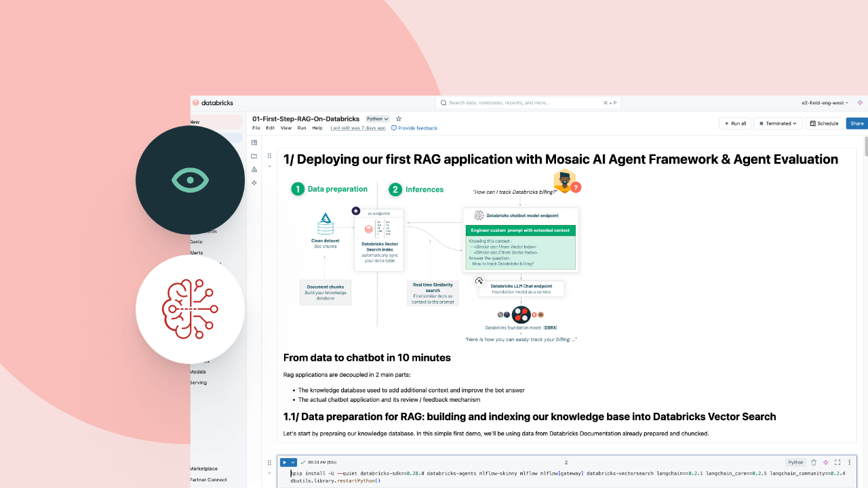Open the Run menu
The height and width of the screenshot is (488, 868).
[302, 128]
